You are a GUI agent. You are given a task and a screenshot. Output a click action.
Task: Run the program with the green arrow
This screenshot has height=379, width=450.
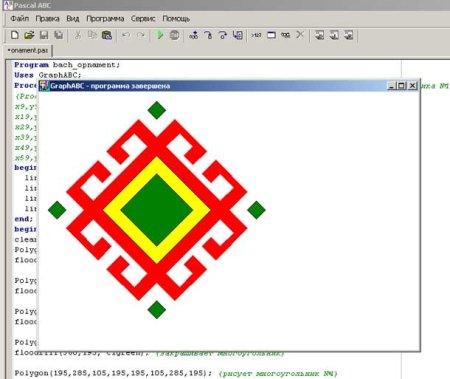[x=160, y=35]
